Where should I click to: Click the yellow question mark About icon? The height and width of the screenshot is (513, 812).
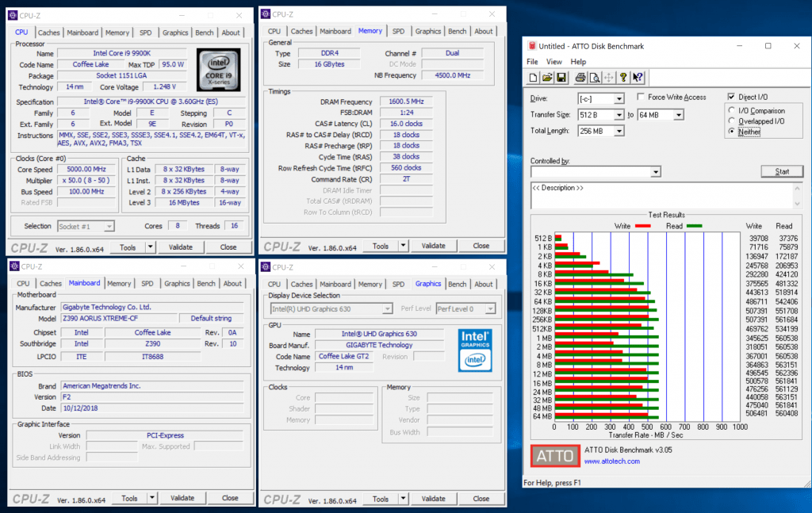[623, 78]
